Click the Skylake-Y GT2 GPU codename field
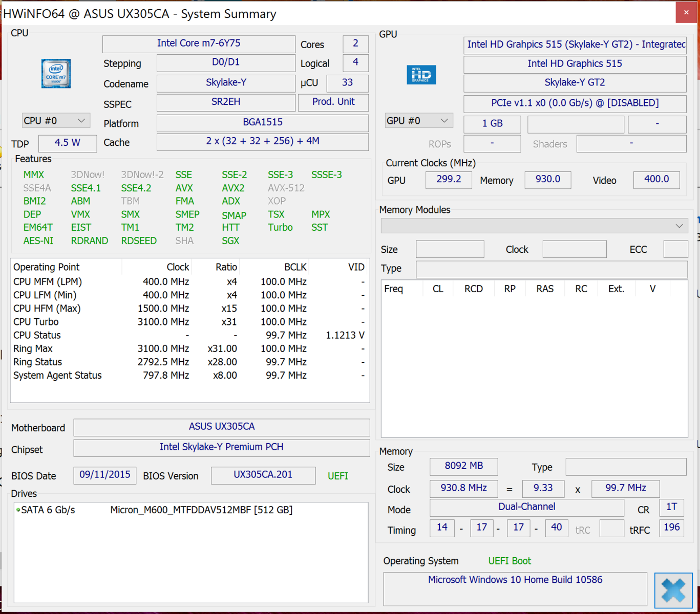 575,83
